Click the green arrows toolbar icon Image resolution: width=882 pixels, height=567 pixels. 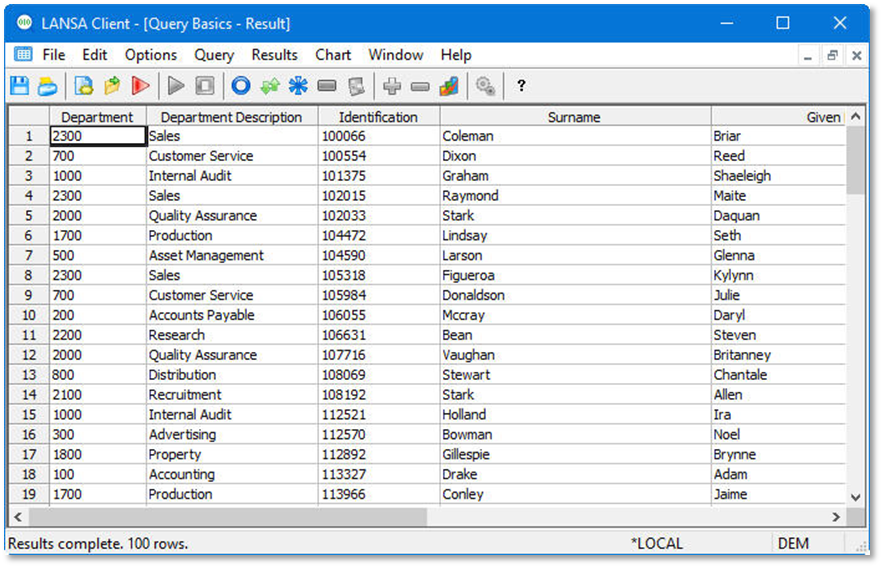tap(269, 86)
